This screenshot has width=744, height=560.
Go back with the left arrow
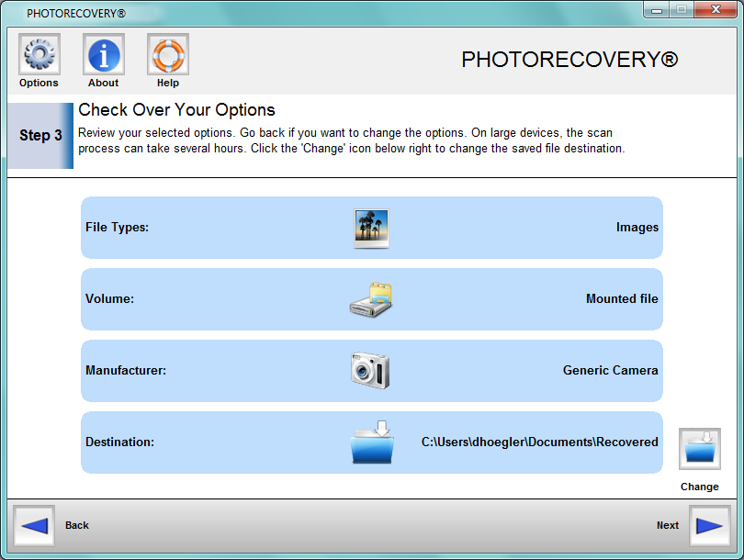pos(34,526)
